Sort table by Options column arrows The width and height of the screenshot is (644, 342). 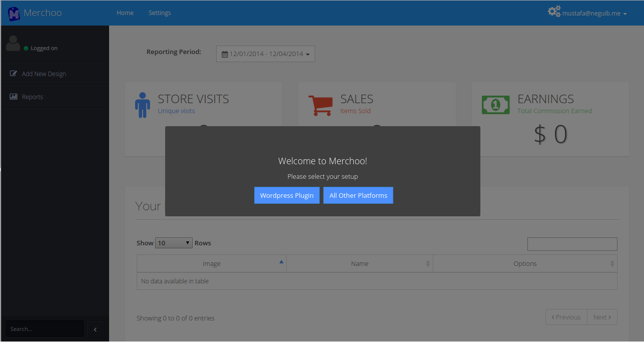pos(612,263)
